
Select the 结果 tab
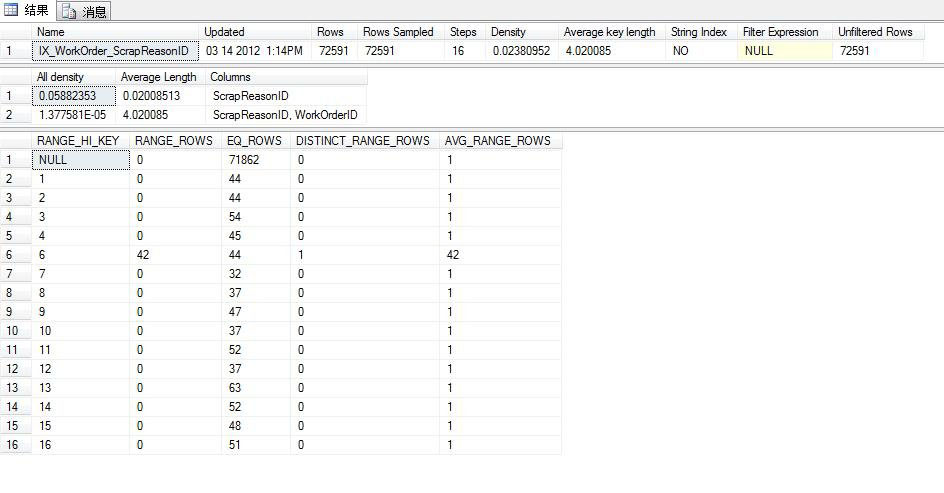27,10
